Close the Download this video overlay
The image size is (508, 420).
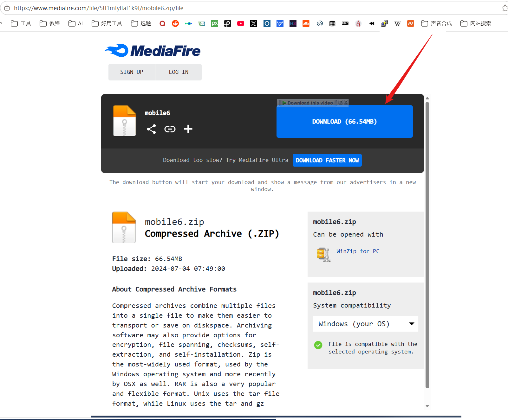[x=346, y=103]
